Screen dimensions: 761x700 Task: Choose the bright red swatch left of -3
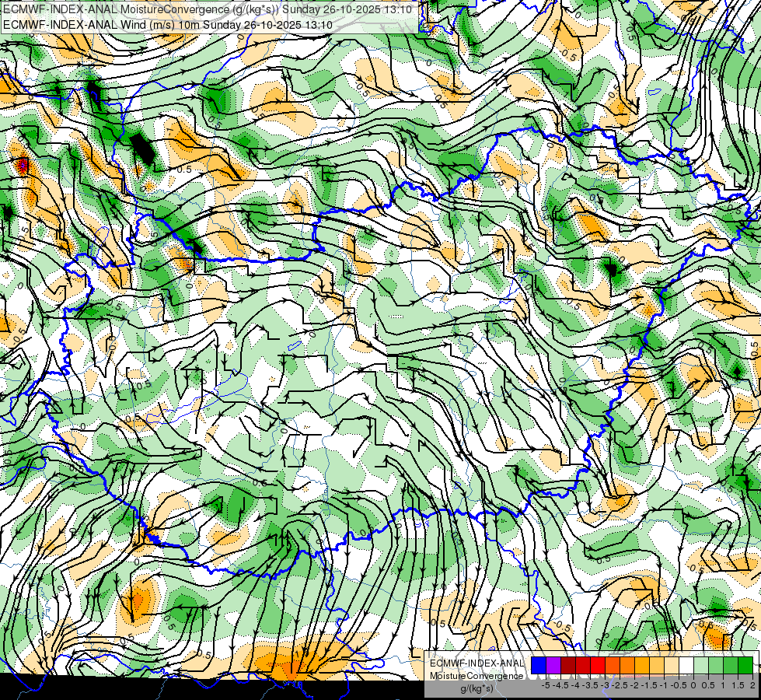pyautogui.click(x=598, y=666)
